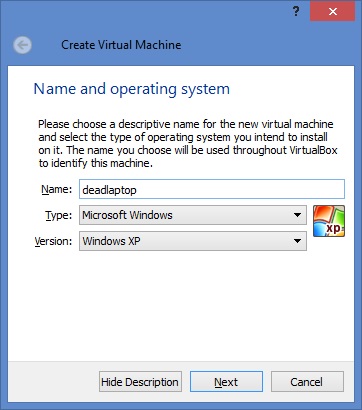Click the Name and operating system heading
Image resolution: width=362 pixels, height=410 pixels.
tap(132, 89)
